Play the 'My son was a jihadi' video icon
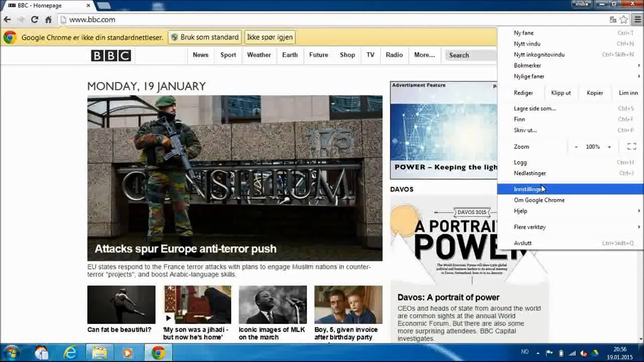Image resolution: width=644 pixels, height=362 pixels. click(168, 318)
